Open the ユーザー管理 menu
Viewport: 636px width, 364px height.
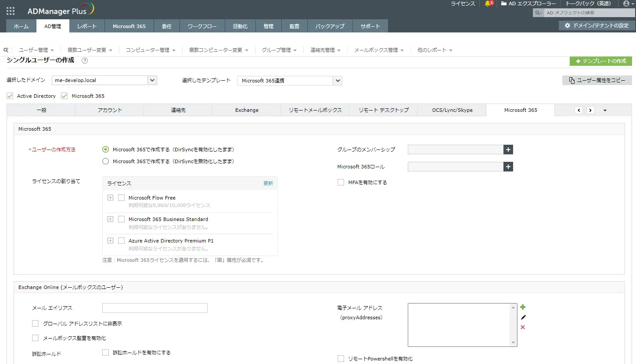coord(36,50)
